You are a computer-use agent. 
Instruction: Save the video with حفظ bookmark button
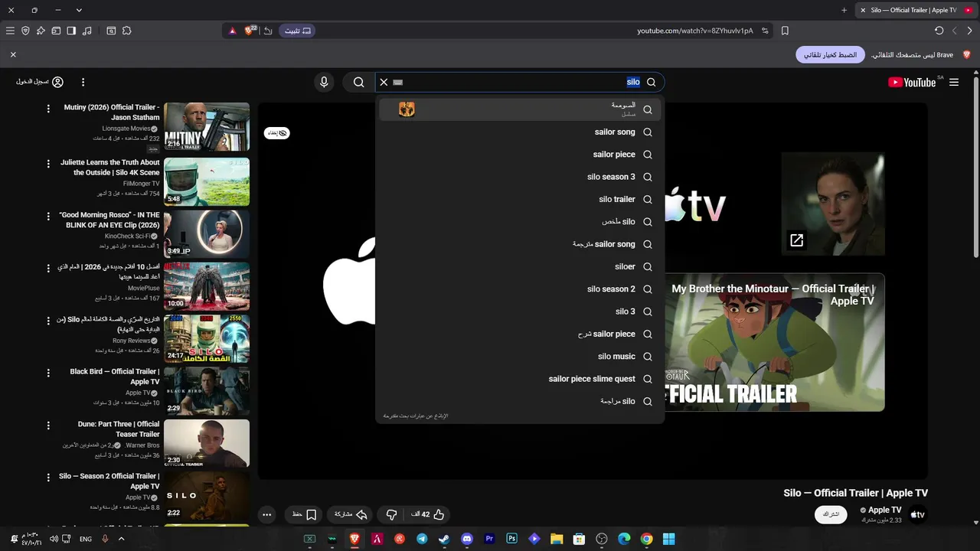304,514
